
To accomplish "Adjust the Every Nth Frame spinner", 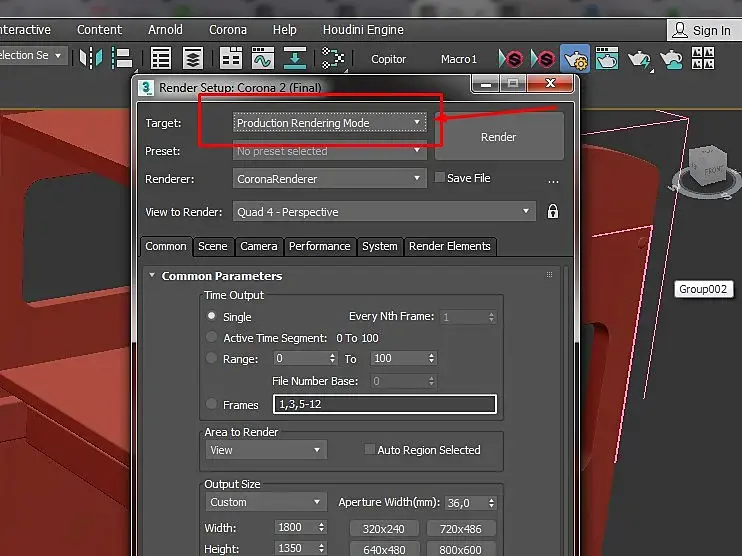I will (x=492, y=317).
